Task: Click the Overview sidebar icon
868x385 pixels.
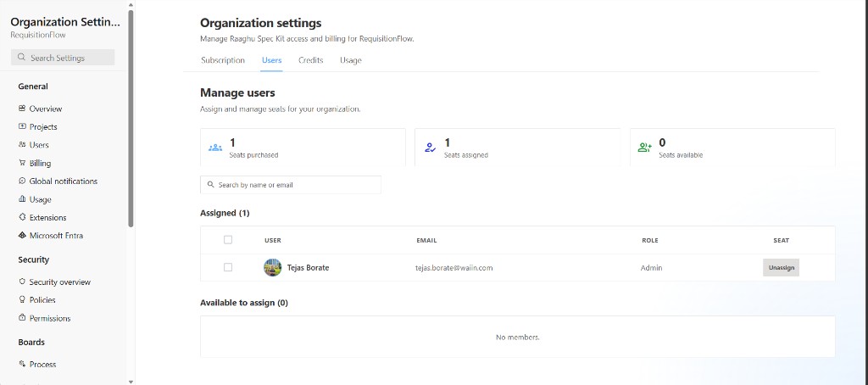Action: point(22,109)
